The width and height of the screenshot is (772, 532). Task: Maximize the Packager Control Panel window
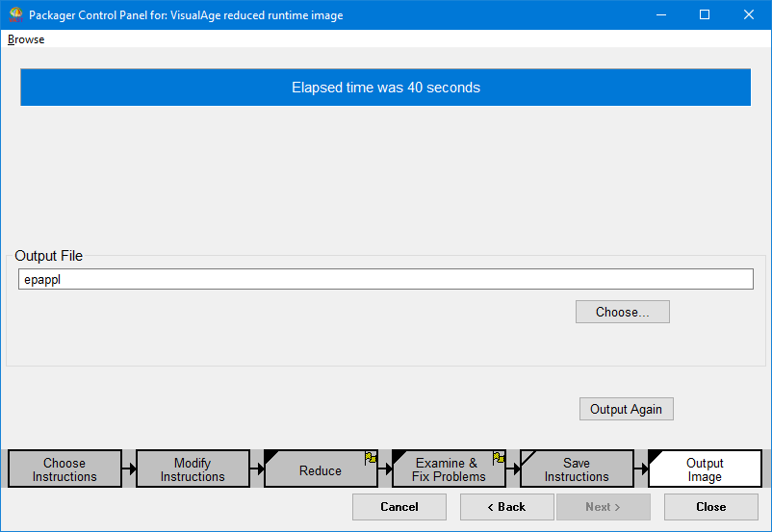click(705, 15)
